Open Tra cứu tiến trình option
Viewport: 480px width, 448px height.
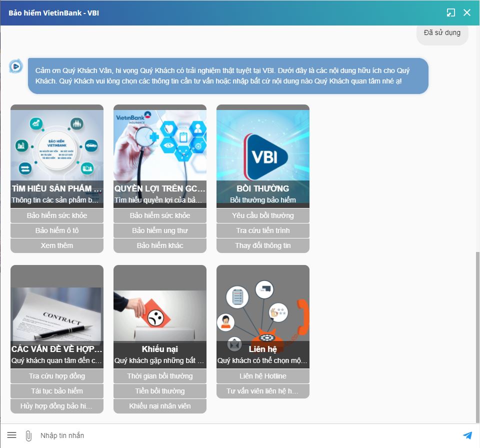click(x=263, y=230)
